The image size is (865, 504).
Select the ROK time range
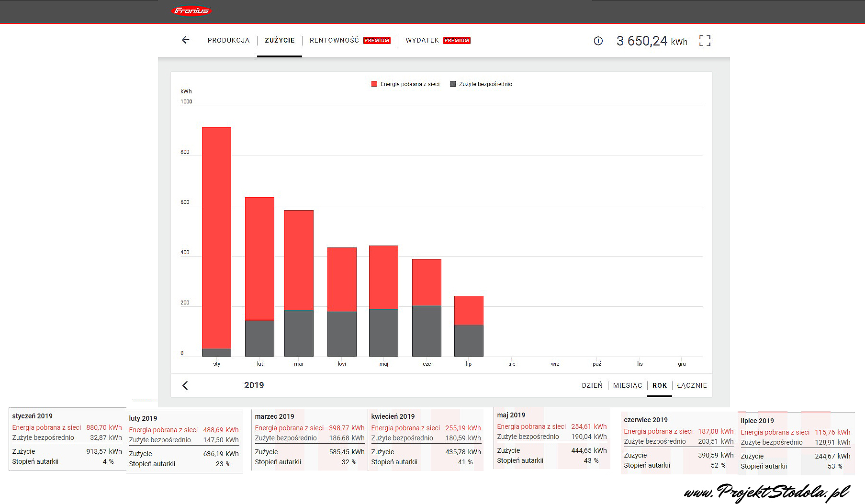click(659, 385)
